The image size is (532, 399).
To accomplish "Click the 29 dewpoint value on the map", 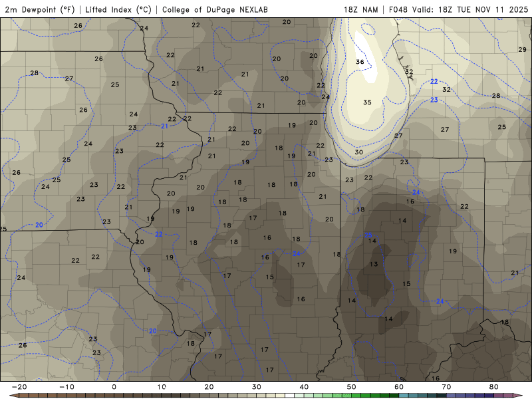I will 522,49.
